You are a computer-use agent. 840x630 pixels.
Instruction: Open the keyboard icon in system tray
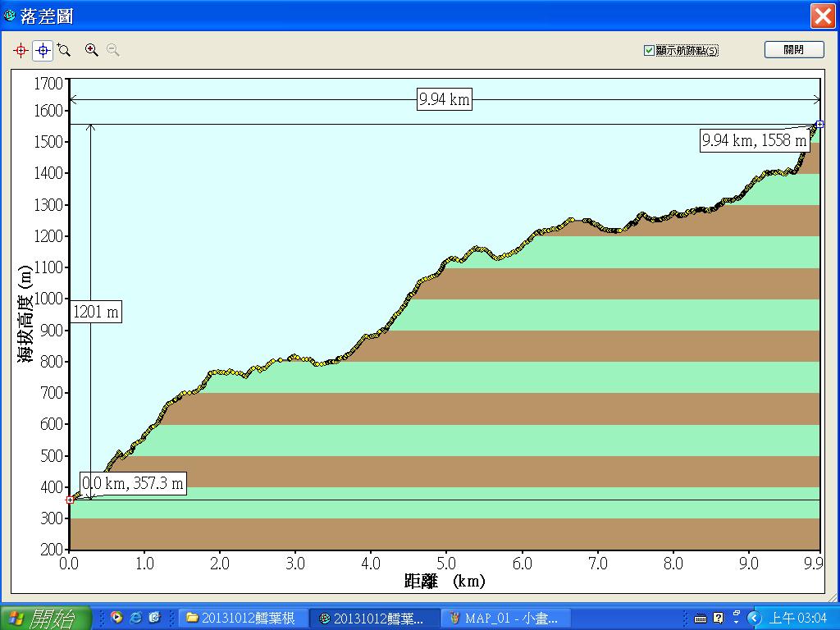(700, 619)
